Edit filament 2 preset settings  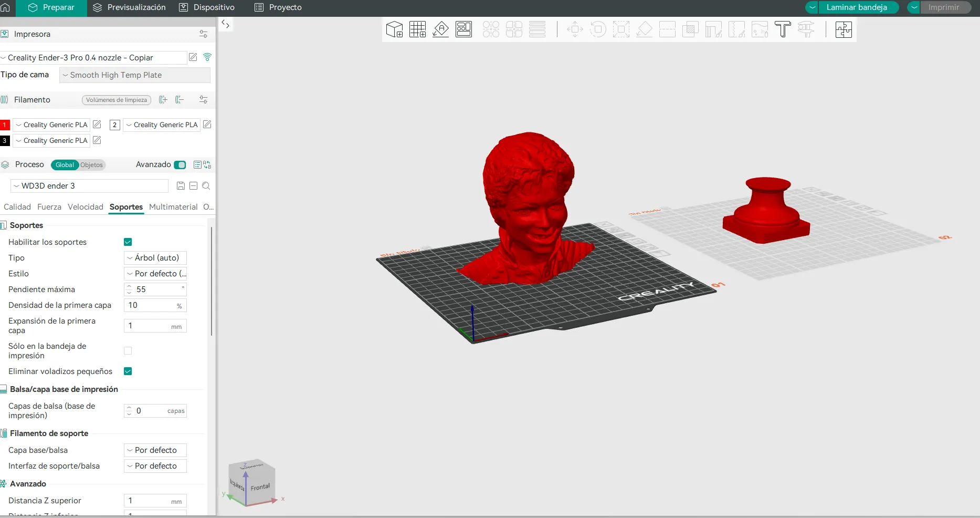pyautogui.click(x=207, y=125)
